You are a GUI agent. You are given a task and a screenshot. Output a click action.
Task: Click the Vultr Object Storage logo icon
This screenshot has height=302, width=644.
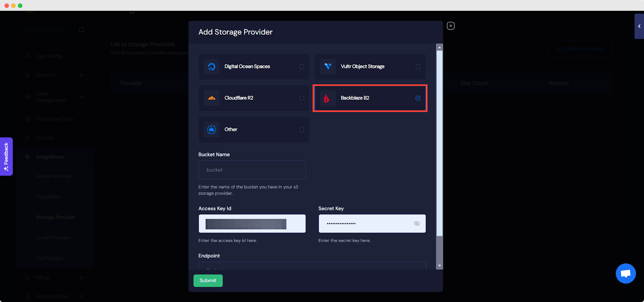(x=328, y=67)
